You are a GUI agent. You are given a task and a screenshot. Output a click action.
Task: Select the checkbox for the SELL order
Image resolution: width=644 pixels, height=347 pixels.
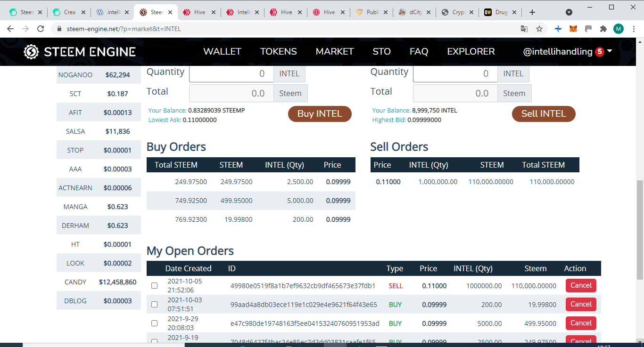click(154, 286)
